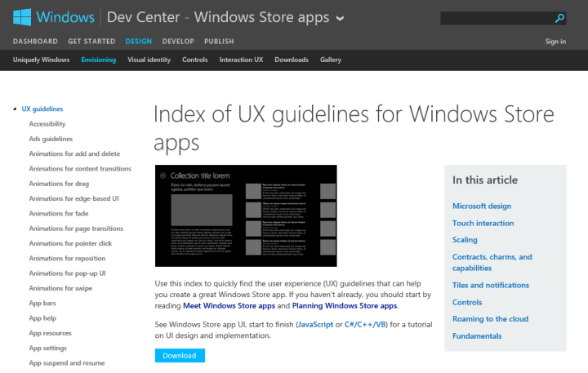The width and height of the screenshot is (588, 373).
Task: Click the back arrow in preview image
Action: click(x=163, y=175)
